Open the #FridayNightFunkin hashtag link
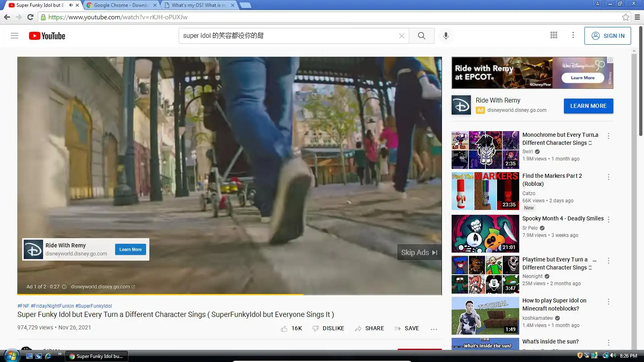The height and width of the screenshot is (362, 644). coord(52,306)
